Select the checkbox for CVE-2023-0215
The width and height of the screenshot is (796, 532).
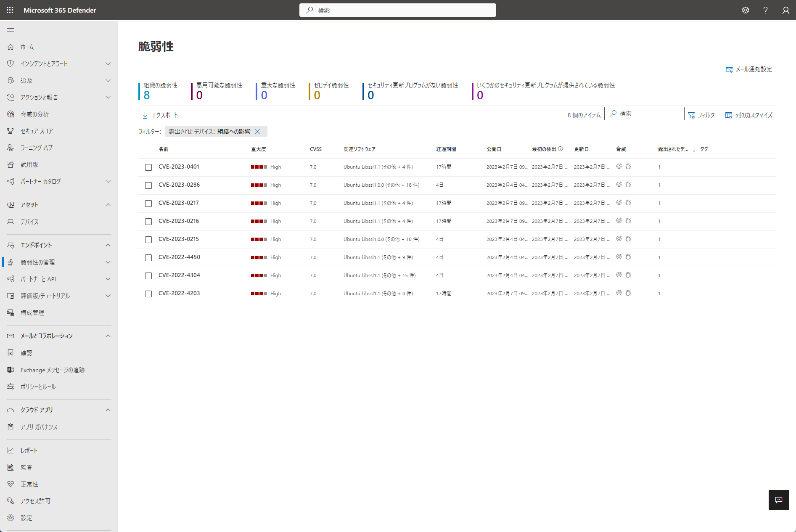[x=148, y=240]
